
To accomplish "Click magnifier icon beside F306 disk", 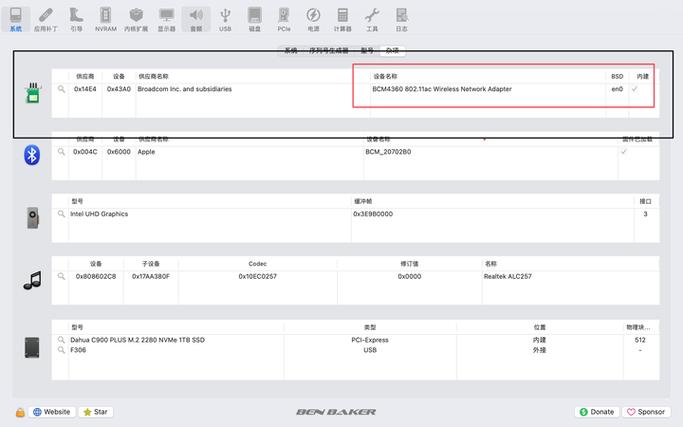I will (61, 350).
